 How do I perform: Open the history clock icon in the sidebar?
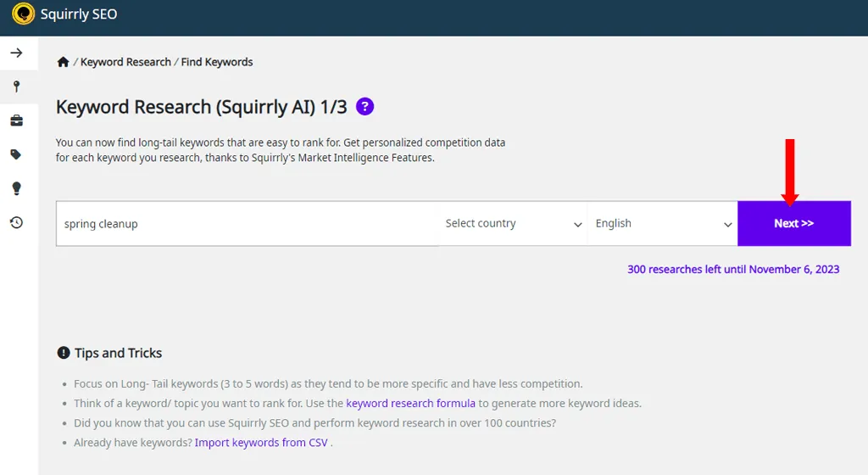(17, 222)
